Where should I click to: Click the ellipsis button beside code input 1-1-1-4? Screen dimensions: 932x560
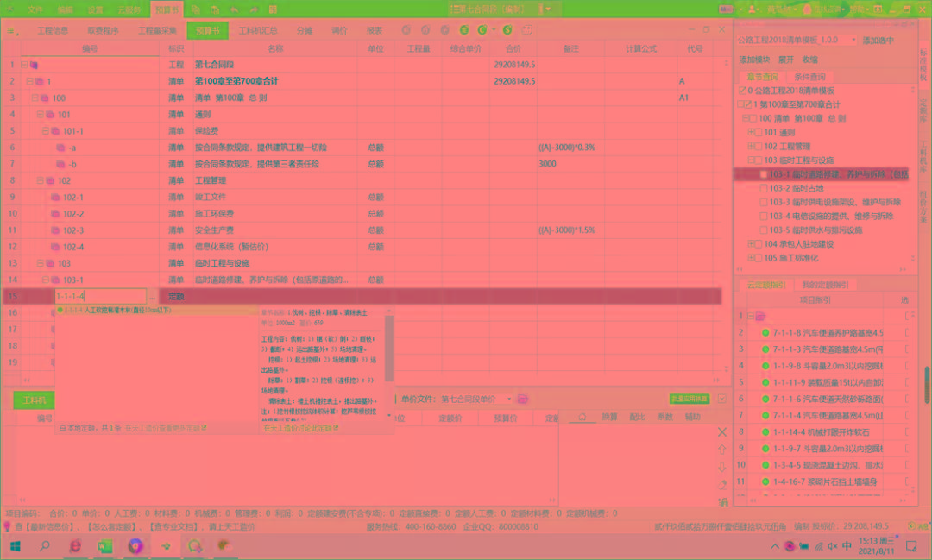[153, 296]
